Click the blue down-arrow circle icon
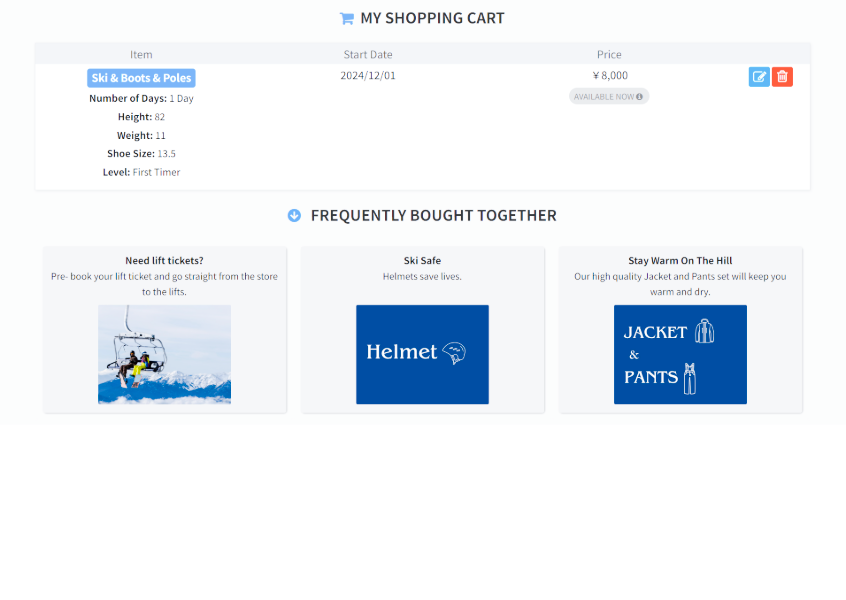Viewport: 846px width, 600px height. click(294, 215)
